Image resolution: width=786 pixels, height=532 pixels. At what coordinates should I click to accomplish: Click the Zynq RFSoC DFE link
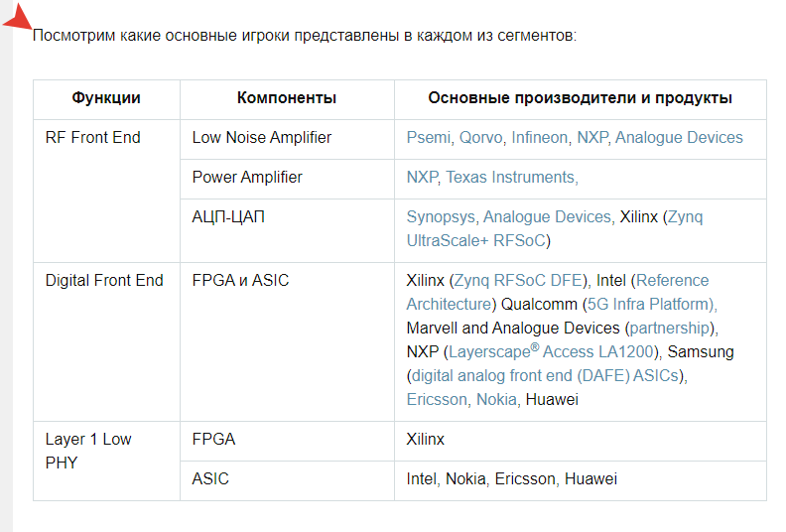click(517, 280)
